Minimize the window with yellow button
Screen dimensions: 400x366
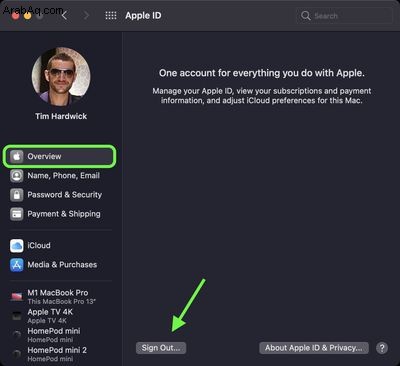tap(28, 15)
